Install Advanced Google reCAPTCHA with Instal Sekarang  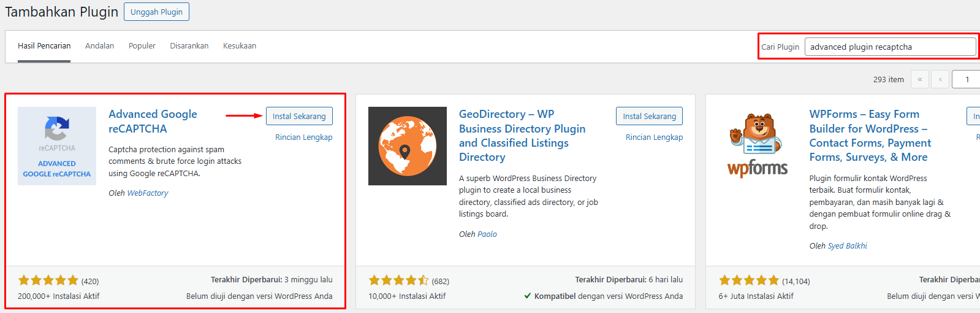click(x=299, y=116)
